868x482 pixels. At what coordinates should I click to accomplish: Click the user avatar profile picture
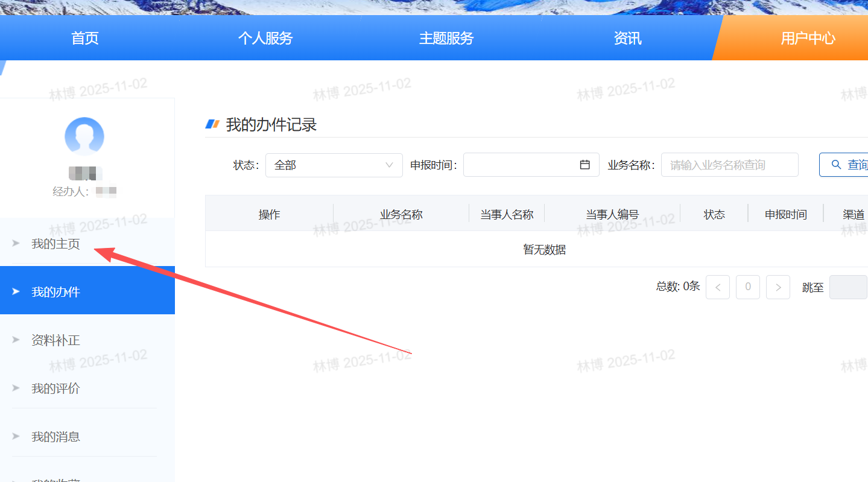click(x=84, y=136)
